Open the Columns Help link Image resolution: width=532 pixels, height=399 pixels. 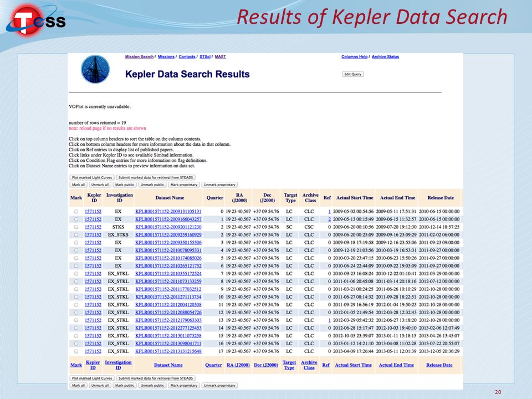tap(354, 57)
